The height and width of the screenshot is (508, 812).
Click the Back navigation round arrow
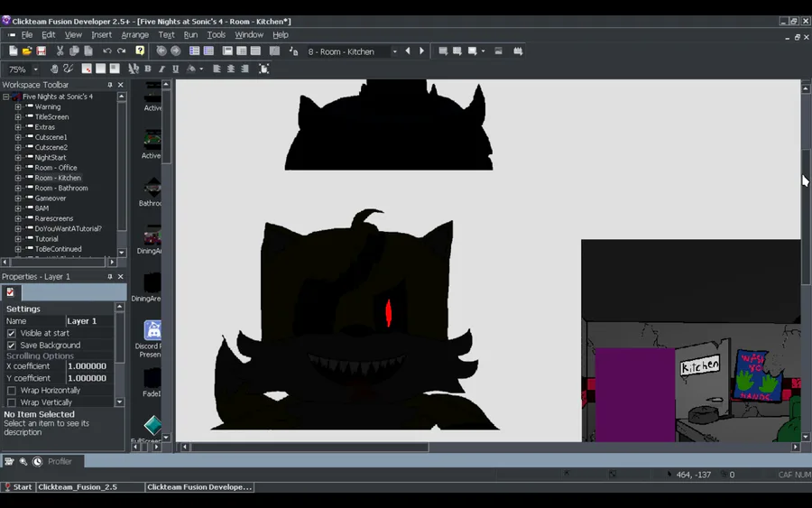click(x=161, y=51)
